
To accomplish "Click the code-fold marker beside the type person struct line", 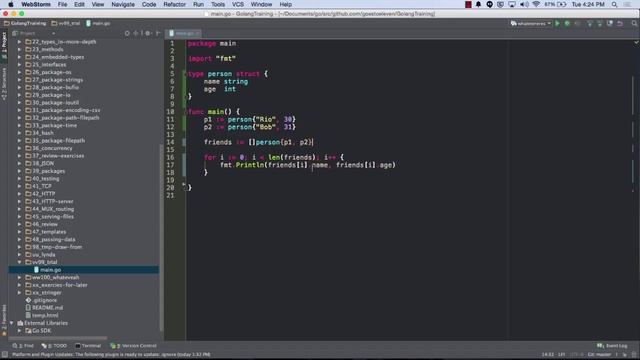I will click(x=186, y=74).
